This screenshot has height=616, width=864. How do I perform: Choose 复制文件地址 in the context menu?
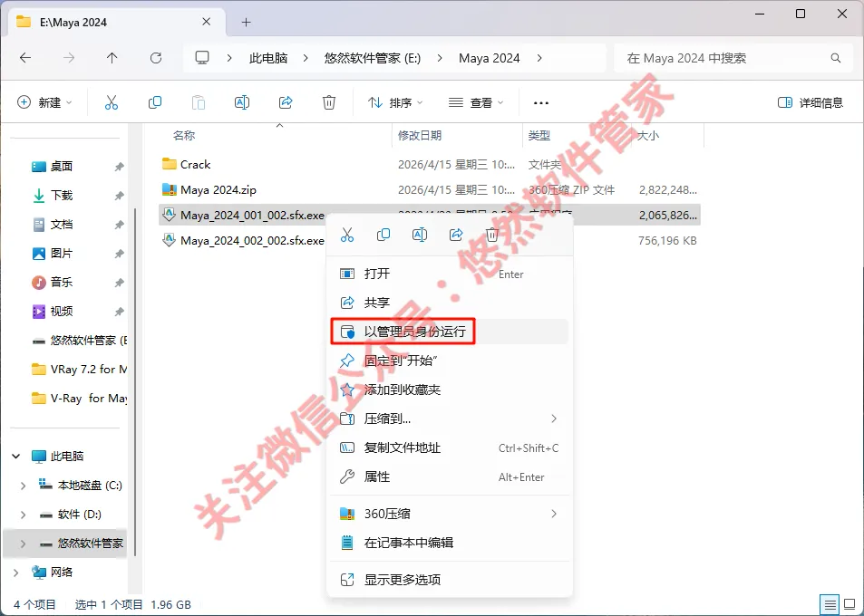click(449, 448)
